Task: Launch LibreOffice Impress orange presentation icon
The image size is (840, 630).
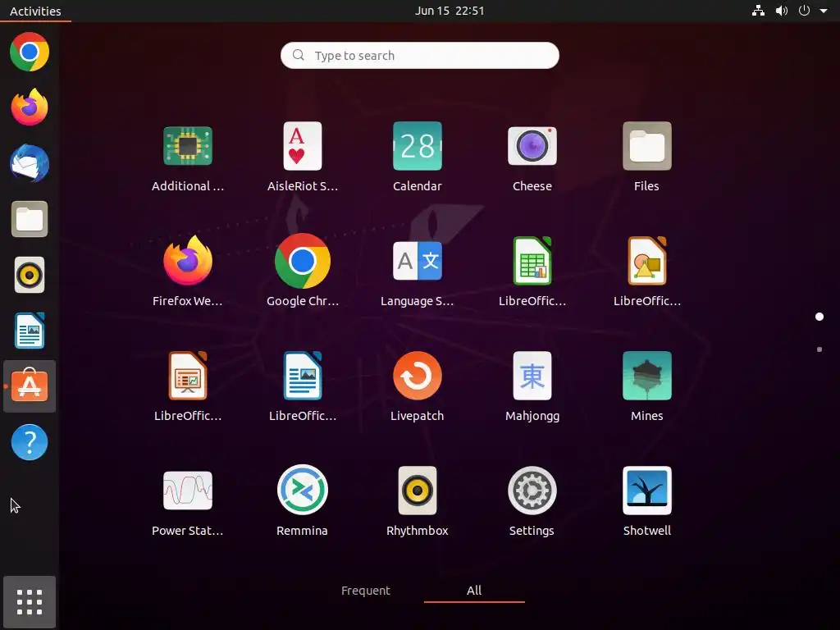Action: pyautogui.click(x=188, y=376)
